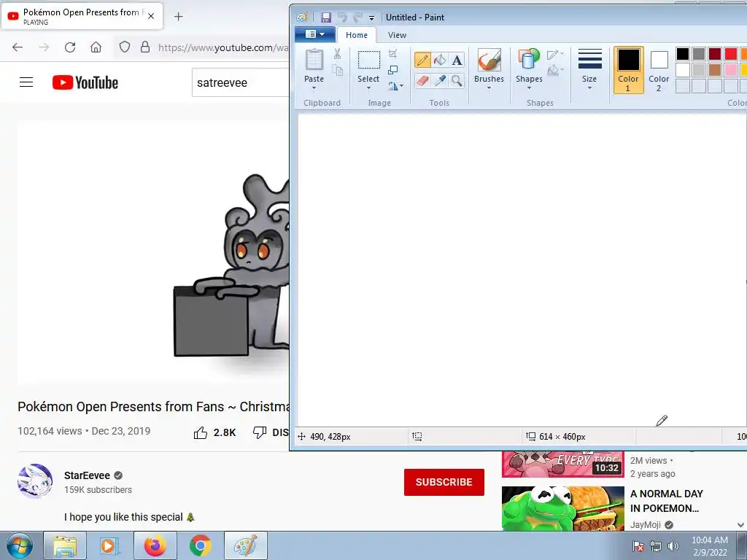Close the Pokémon Open Presents browser tab

pos(151,16)
